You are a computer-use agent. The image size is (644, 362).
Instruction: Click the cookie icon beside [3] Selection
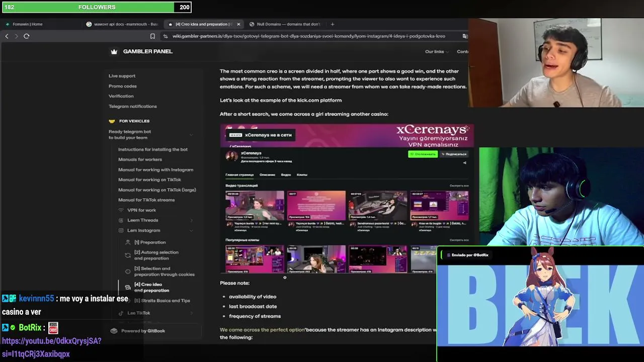pyautogui.click(x=128, y=271)
